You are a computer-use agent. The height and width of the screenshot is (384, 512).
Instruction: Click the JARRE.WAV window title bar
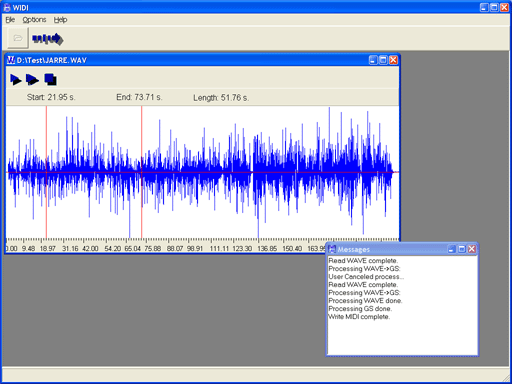pyautogui.click(x=202, y=60)
